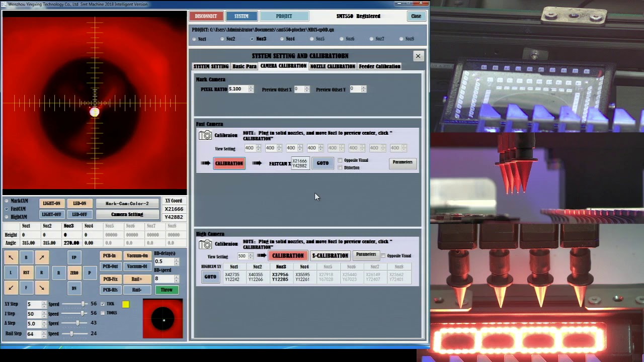
Task: Lower the nozzle with DN
Action: [74, 288]
